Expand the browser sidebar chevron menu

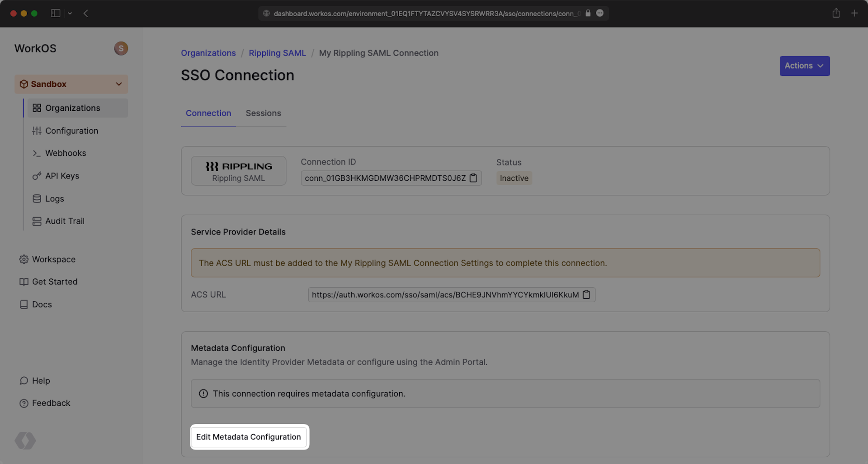[x=70, y=13]
